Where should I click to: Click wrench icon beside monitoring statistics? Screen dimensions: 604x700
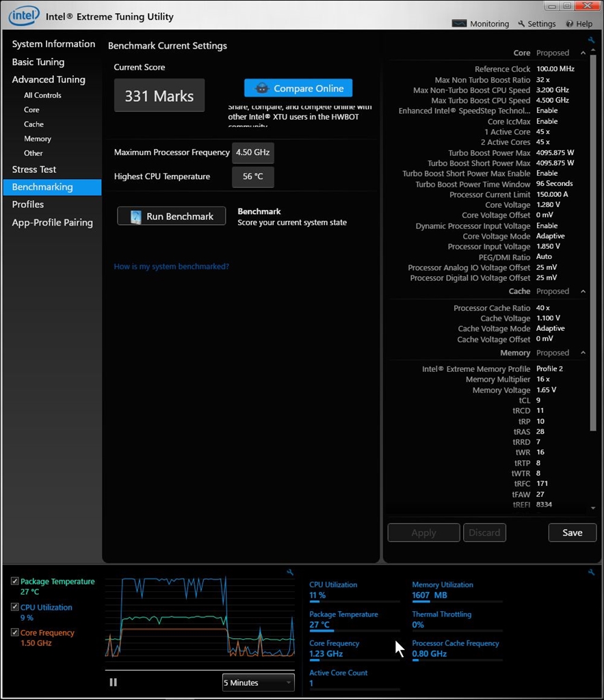coord(592,572)
